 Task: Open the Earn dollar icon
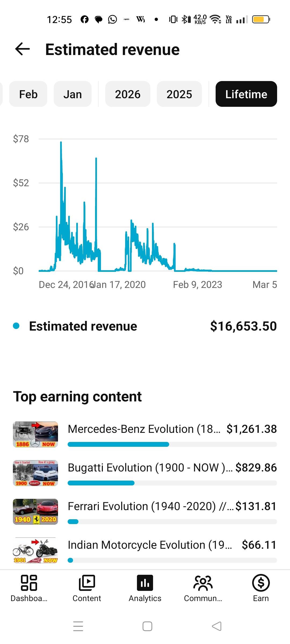(x=261, y=583)
